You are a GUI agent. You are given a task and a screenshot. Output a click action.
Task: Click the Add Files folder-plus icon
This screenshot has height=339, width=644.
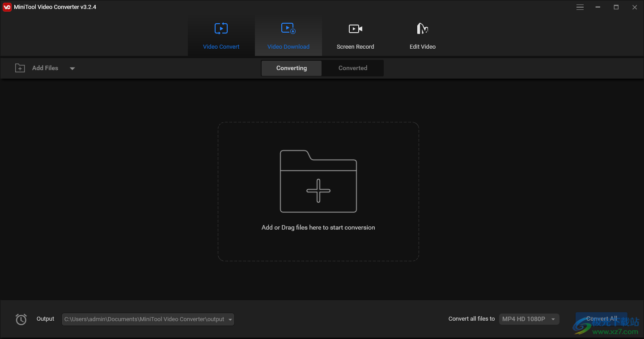[x=20, y=68]
